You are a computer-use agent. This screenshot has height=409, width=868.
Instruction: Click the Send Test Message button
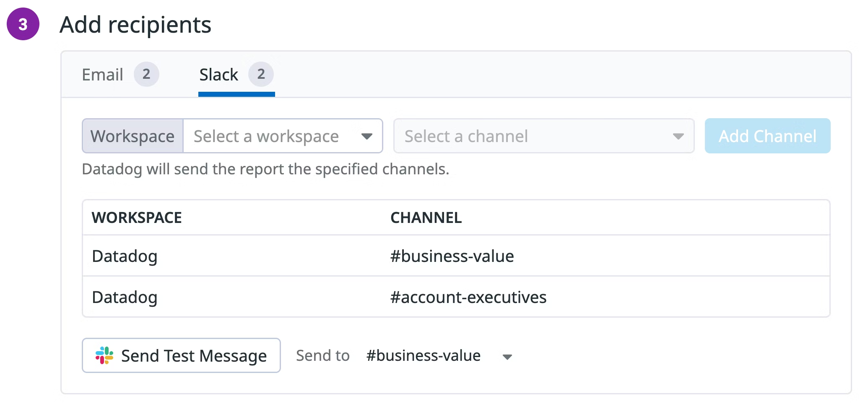[181, 356]
